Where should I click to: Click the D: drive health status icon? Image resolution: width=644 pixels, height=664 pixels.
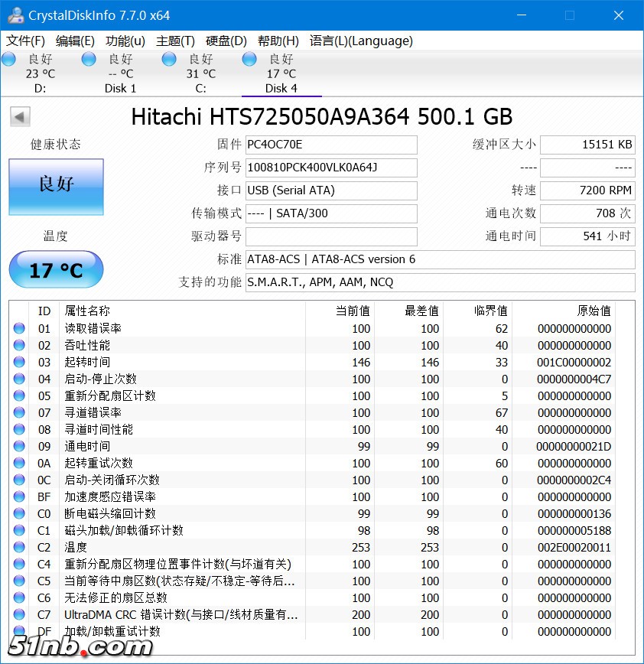[x=9, y=58]
